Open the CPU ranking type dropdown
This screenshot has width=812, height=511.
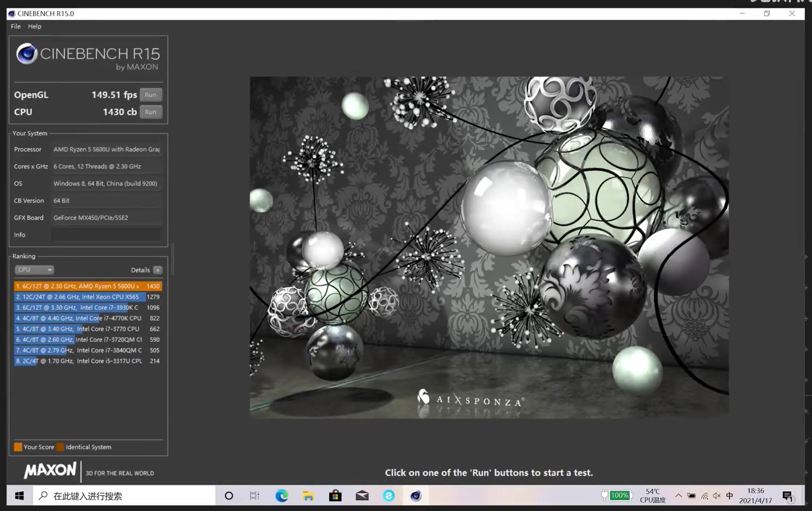[x=34, y=270]
